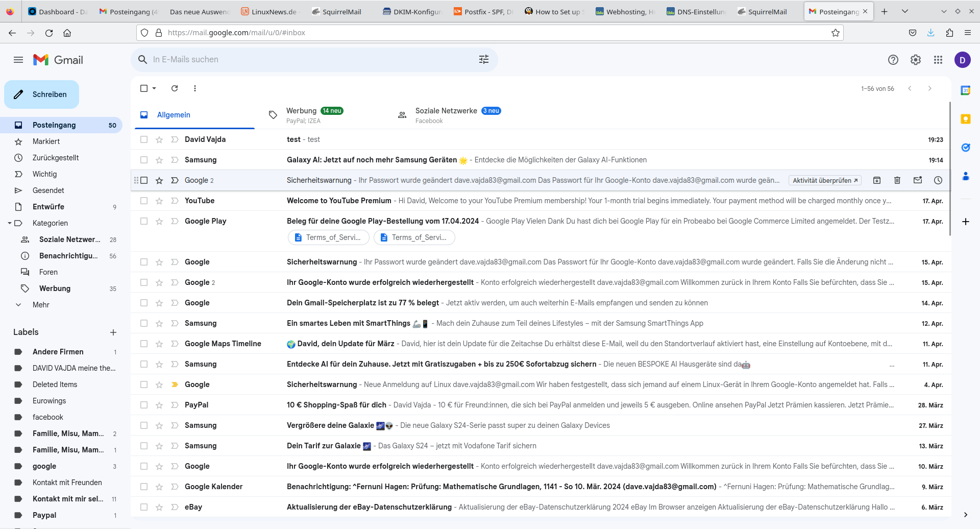Open the Gmail settings gear
The height and width of the screenshot is (529, 980).
915,60
